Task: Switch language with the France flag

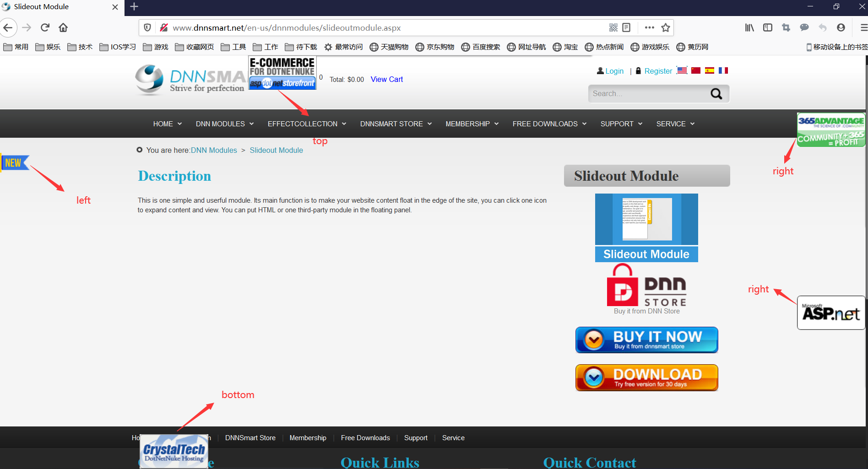Action: click(x=723, y=70)
